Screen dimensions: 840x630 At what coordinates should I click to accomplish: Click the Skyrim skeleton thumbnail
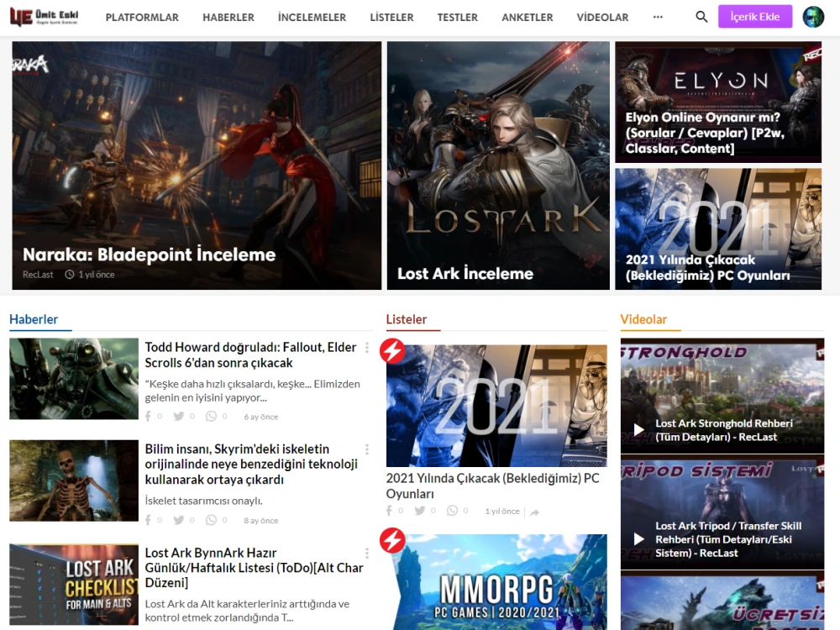74,480
